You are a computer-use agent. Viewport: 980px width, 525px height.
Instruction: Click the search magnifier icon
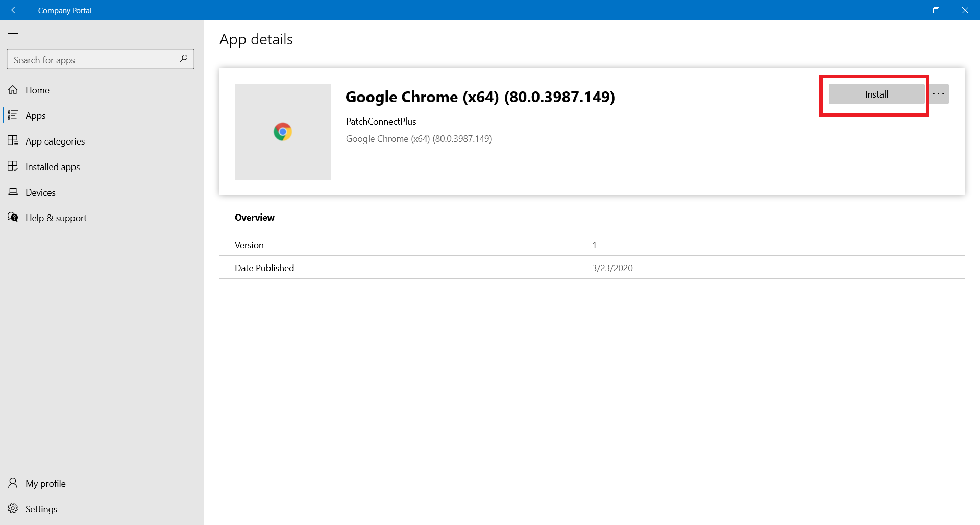click(183, 59)
